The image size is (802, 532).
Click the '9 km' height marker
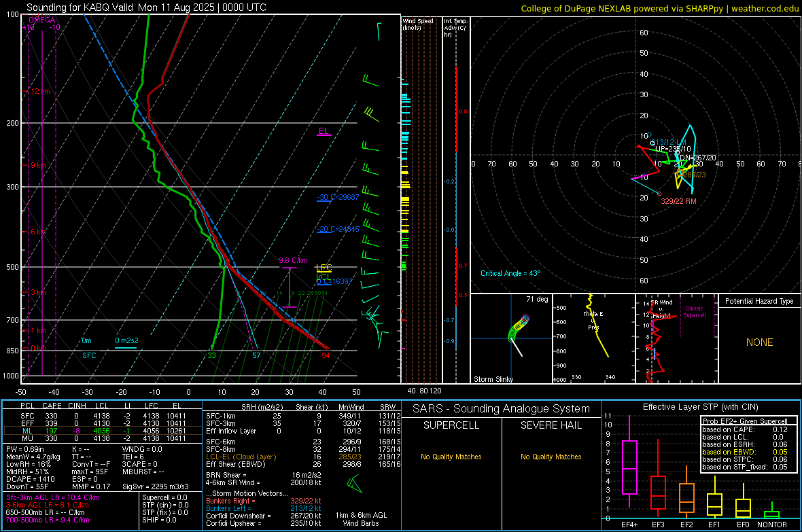tap(38, 165)
